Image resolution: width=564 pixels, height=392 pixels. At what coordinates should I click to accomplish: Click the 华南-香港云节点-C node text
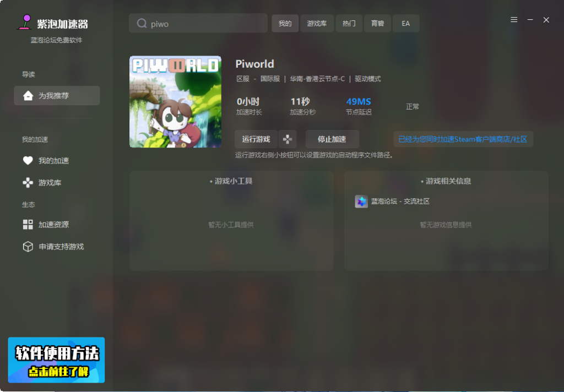(x=318, y=79)
